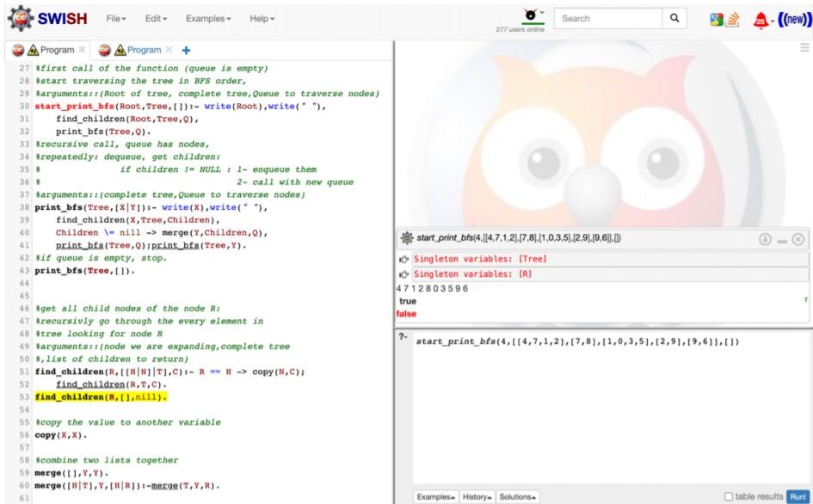The height and width of the screenshot is (504, 813).
Task: Click line number 51 in the gutter
Action: coord(24,372)
